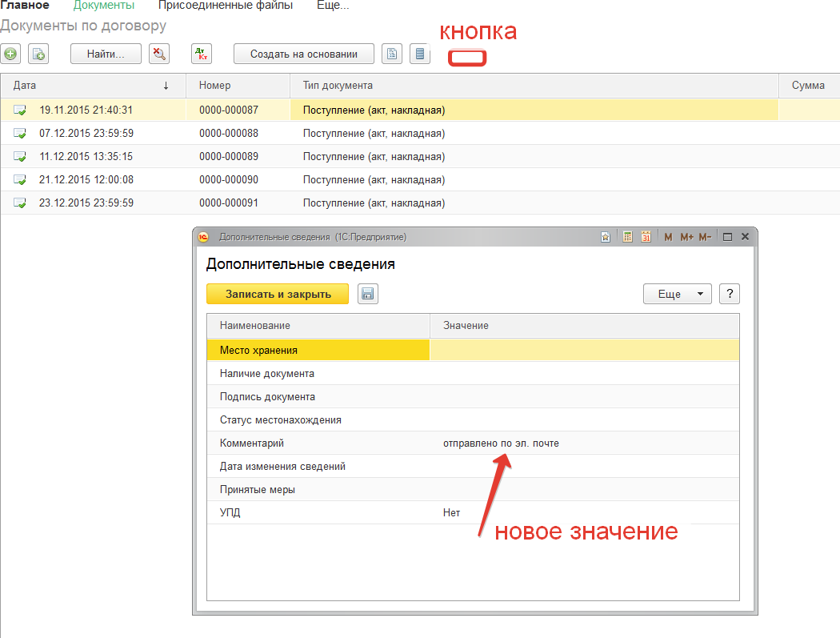Open the calendar icon in title bar
840x638 pixels.
(x=645, y=237)
